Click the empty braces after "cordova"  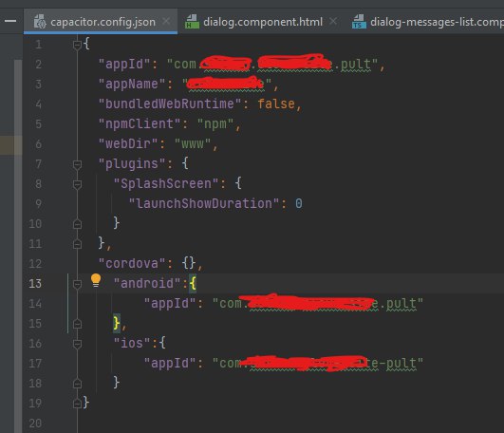pyautogui.click(x=189, y=264)
